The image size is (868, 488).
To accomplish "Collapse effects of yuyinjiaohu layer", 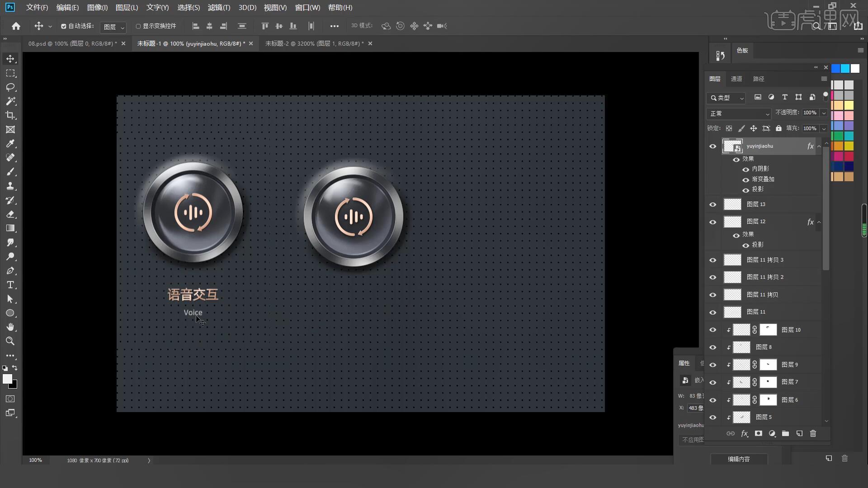I will click(819, 146).
